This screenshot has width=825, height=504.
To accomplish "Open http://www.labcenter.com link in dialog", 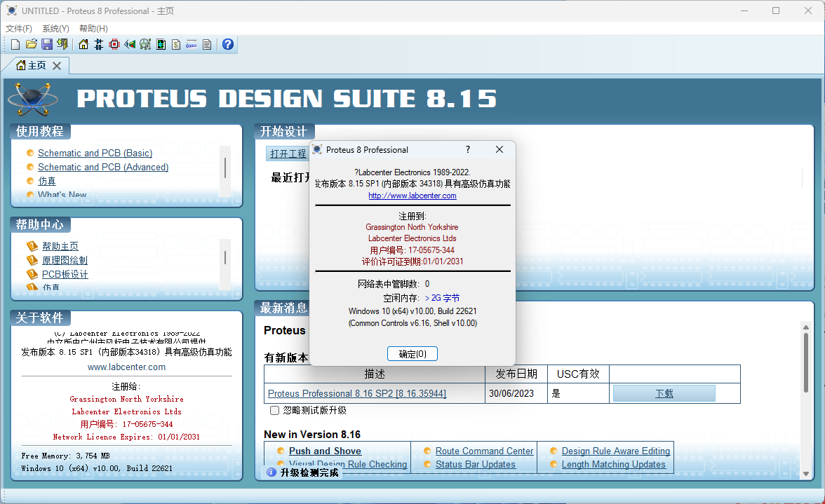I will tap(412, 196).
